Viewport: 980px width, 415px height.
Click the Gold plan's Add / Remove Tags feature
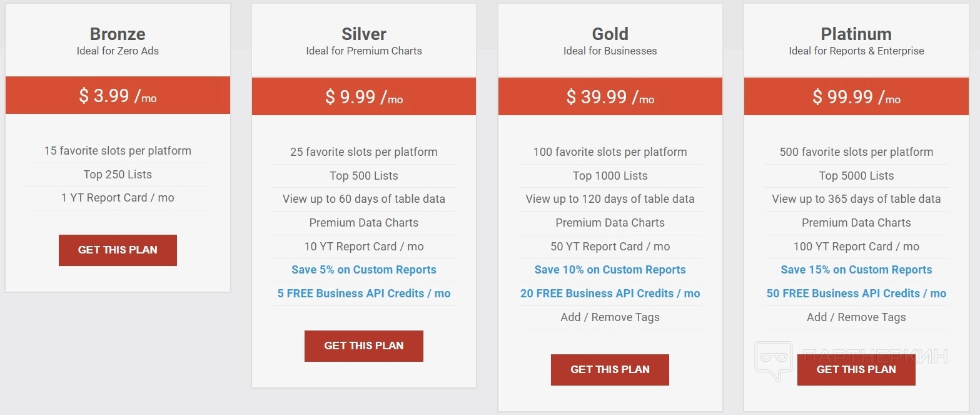tap(610, 317)
